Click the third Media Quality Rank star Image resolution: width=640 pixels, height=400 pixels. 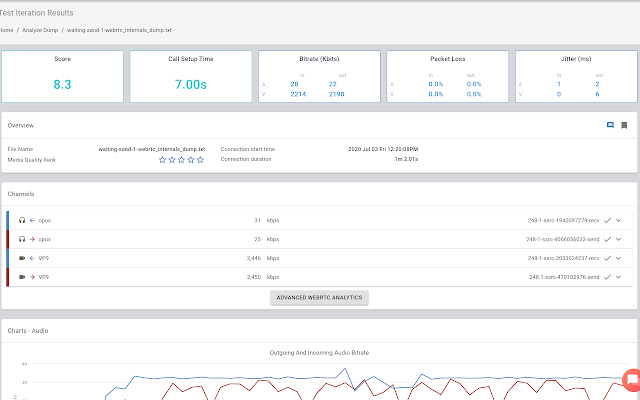182,159
